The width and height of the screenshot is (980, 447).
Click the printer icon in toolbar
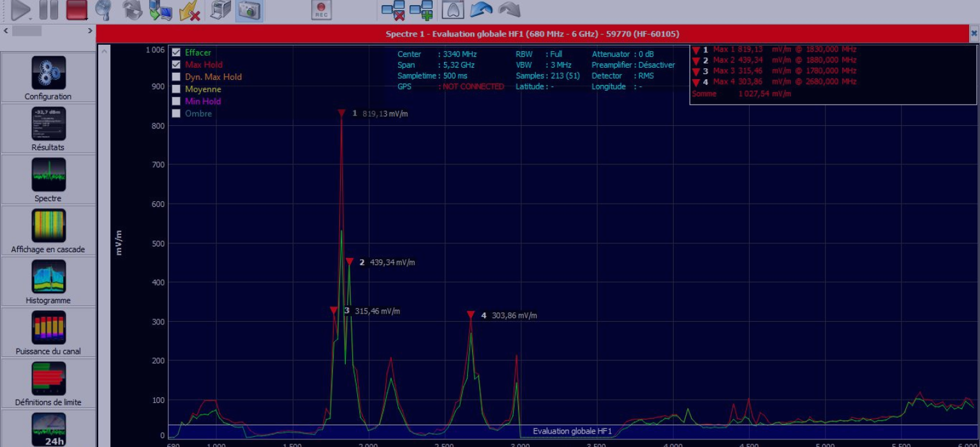tap(221, 10)
